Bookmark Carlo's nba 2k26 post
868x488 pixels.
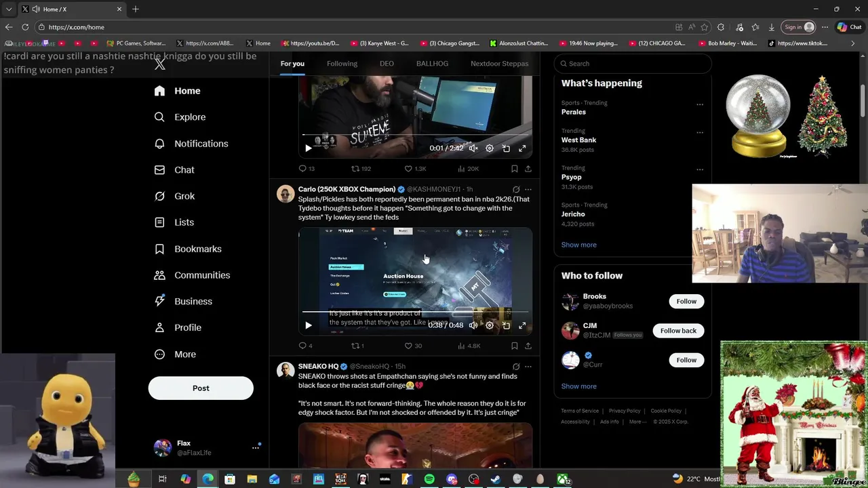pos(515,346)
